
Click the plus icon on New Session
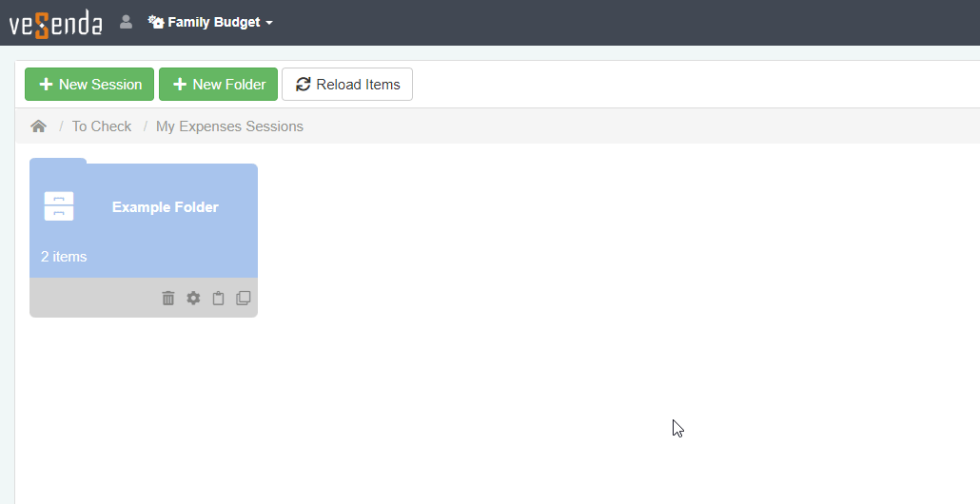click(45, 85)
